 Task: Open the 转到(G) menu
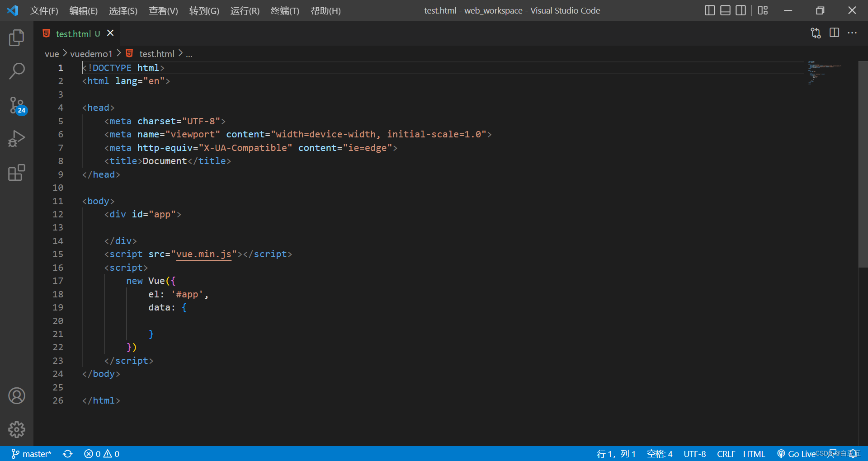(204, 10)
